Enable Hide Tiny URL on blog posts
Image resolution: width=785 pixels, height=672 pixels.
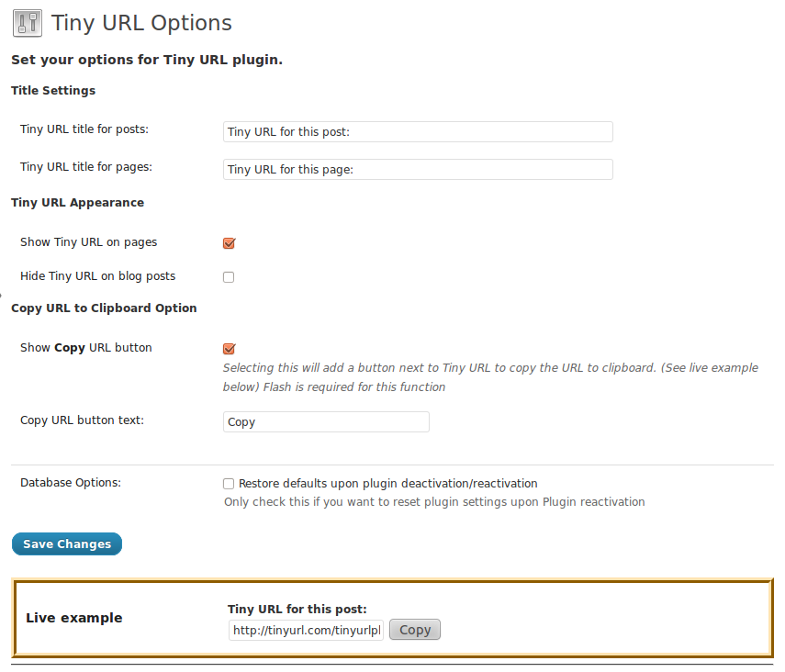point(229,277)
